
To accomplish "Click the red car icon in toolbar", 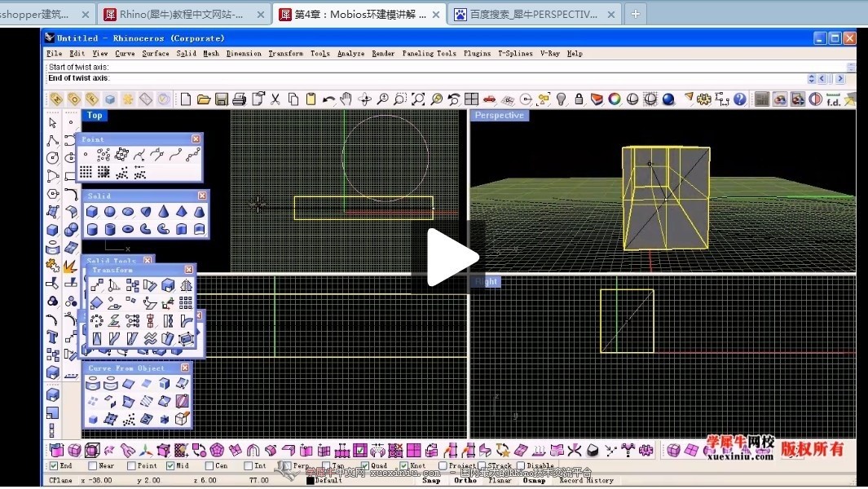I will pos(489,99).
